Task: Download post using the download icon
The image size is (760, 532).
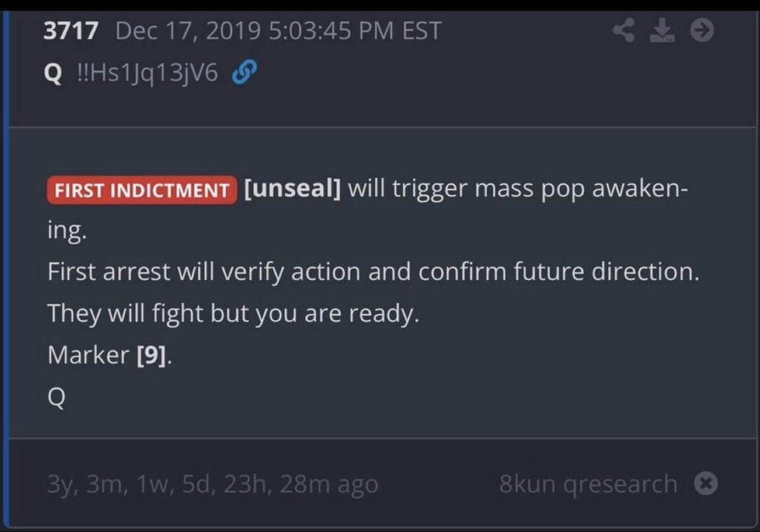Action: [x=662, y=31]
